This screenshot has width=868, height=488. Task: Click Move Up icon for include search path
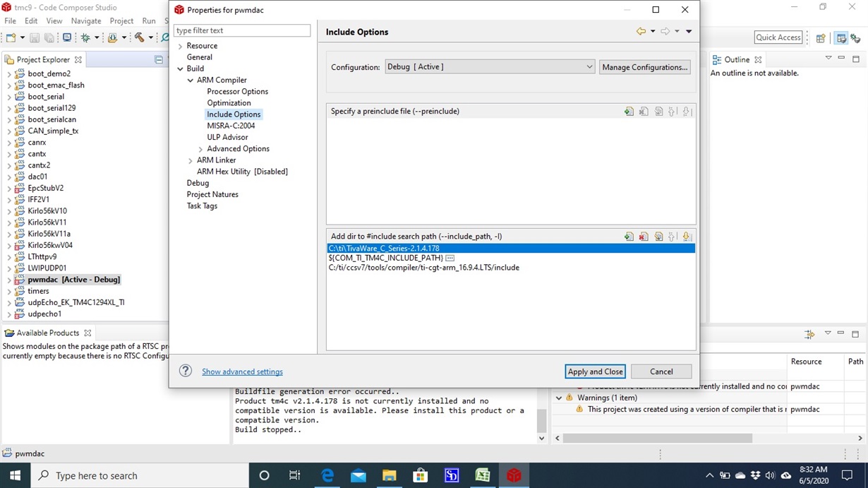pyautogui.click(x=673, y=237)
